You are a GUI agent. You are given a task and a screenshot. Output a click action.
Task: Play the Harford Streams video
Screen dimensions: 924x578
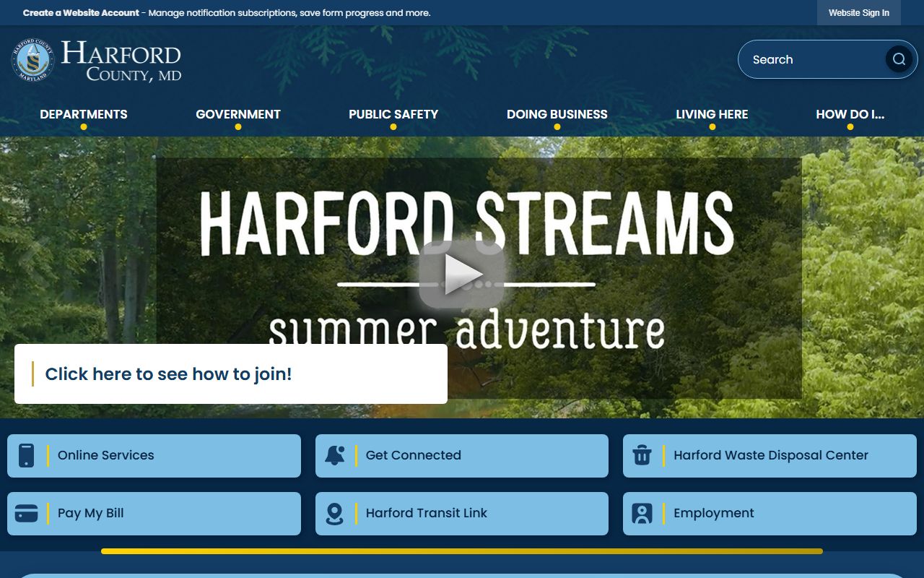point(462,275)
